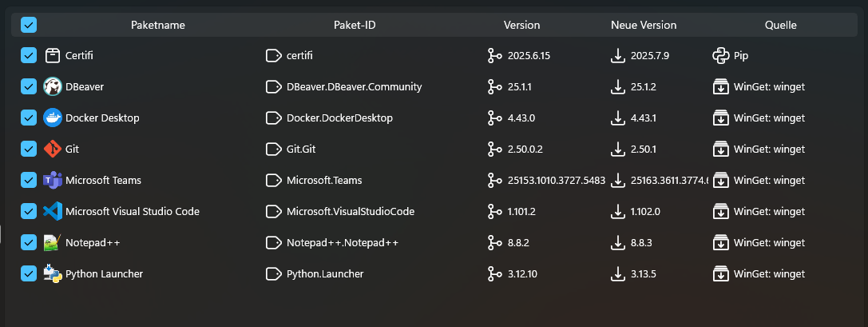
Task: Uncheck the Git package checkbox
Action: pyautogui.click(x=29, y=150)
